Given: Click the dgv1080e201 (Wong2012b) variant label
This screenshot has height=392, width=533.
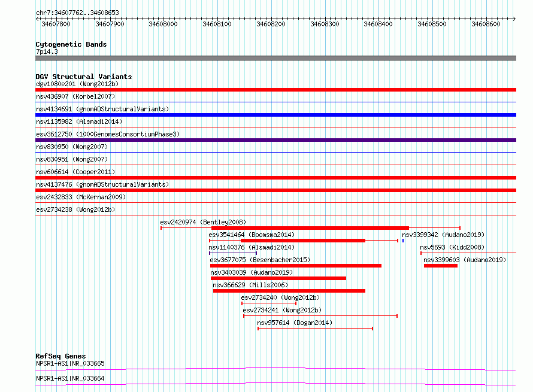Looking at the screenshot, I should point(77,84).
